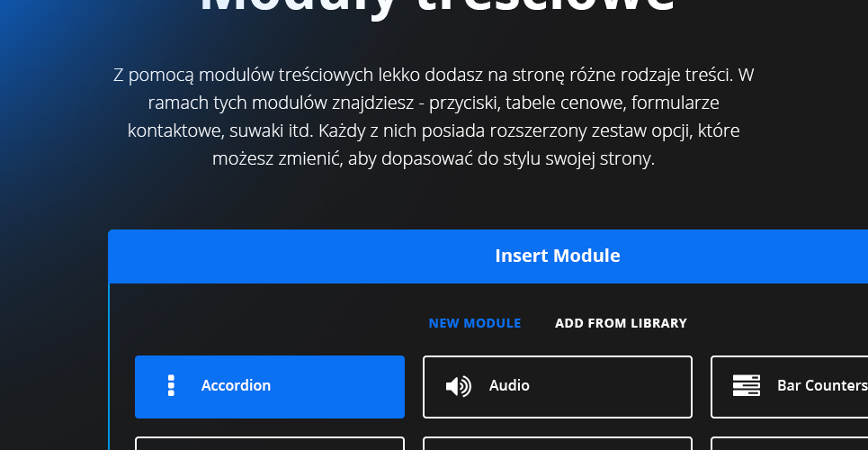Click the Audio speaker icon
868x450 pixels.
[459, 386]
